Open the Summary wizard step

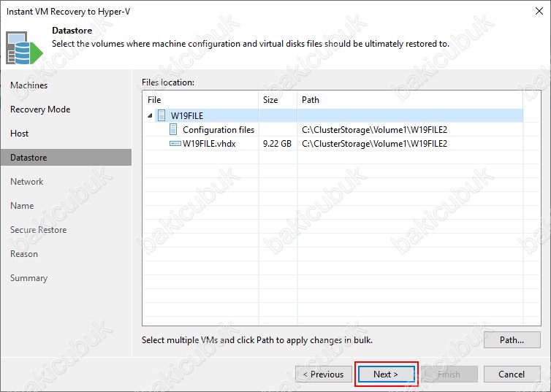click(x=28, y=278)
